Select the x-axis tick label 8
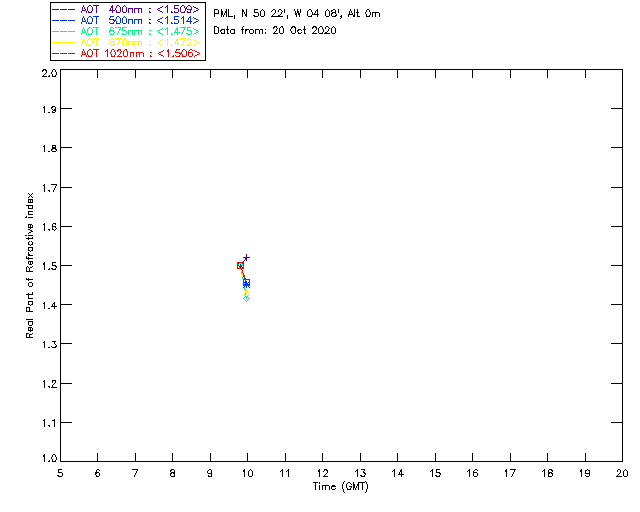 (x=173, y=473)
